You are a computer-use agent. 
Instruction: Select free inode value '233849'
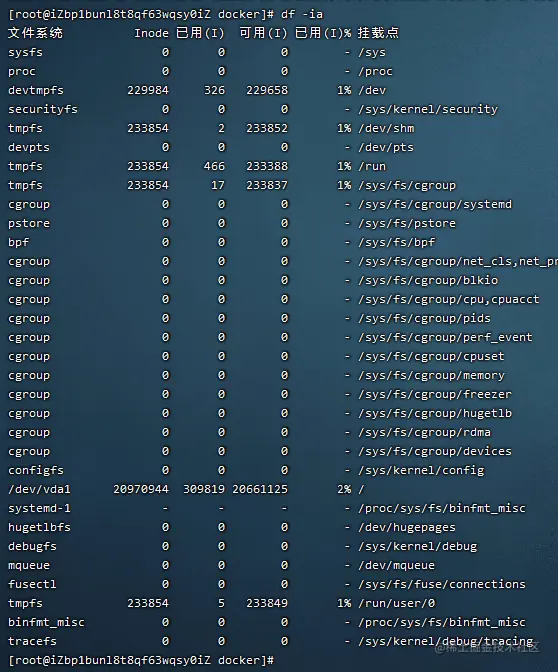pyautogui.click(x=267, y=603)
